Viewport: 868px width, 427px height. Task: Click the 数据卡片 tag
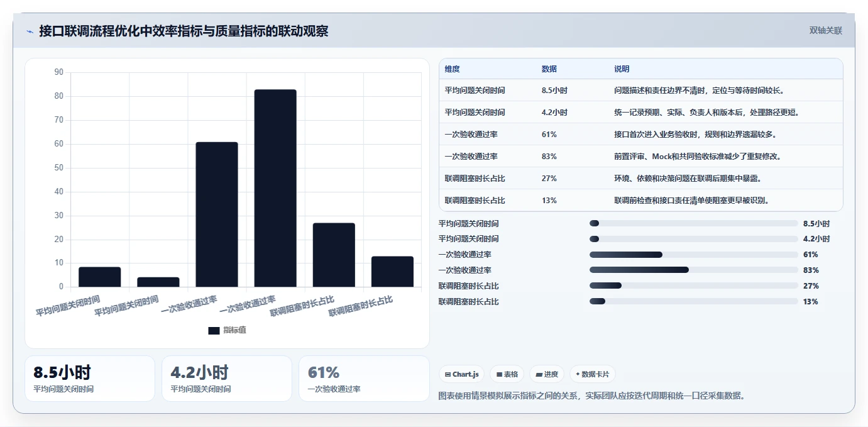point(593,374)
